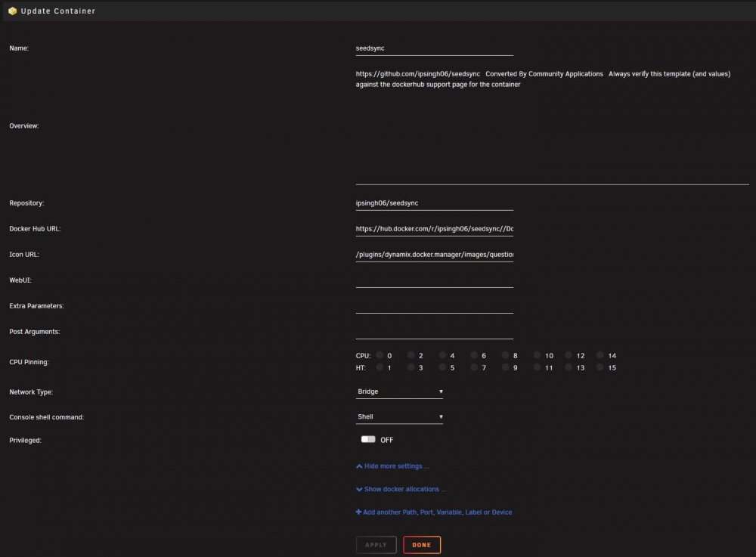756x557 pixels.
Task: Click the APPLY button
Action: [x=376, y=545]
